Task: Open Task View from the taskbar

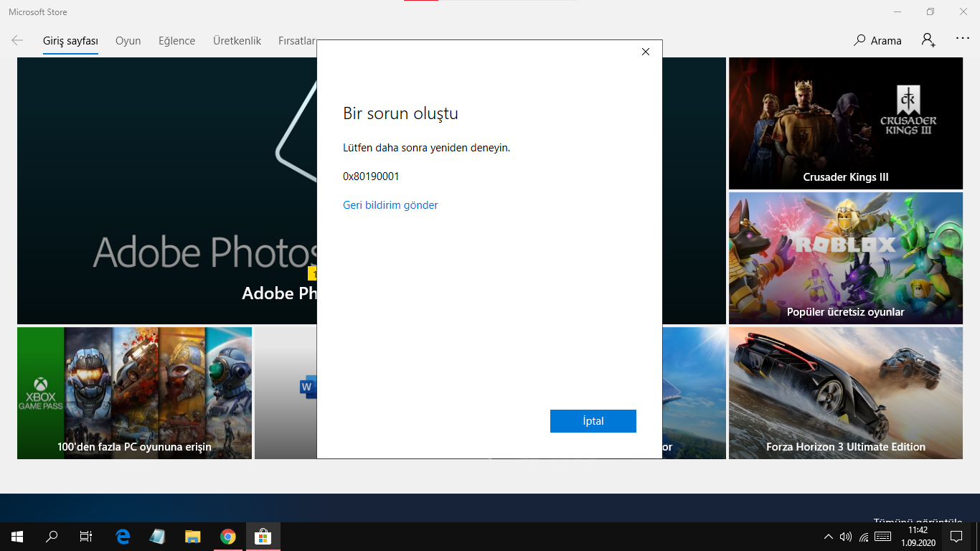Action: click(86, 537)
